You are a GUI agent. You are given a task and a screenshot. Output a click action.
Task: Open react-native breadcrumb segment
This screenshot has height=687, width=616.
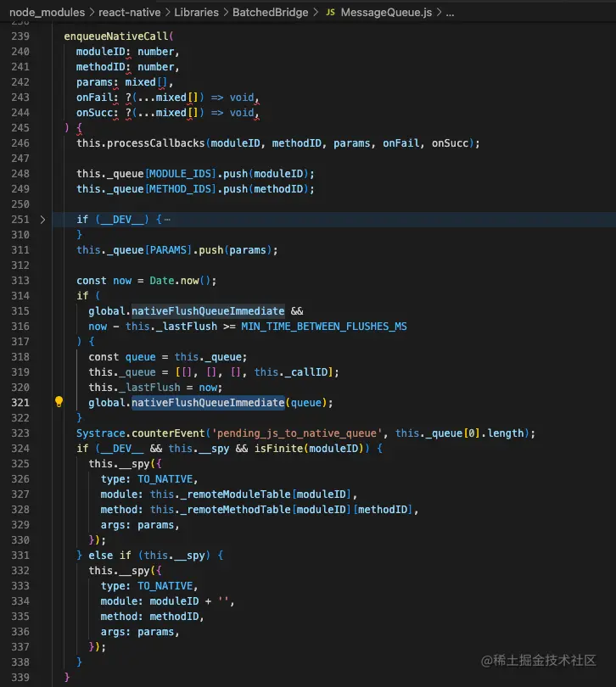point(129,12)
